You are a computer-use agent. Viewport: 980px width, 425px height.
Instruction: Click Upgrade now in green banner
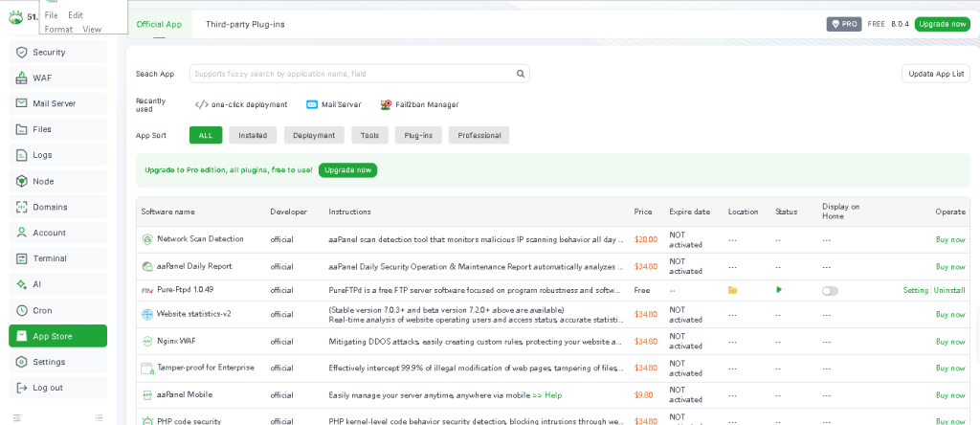click(x=347, y=170)
